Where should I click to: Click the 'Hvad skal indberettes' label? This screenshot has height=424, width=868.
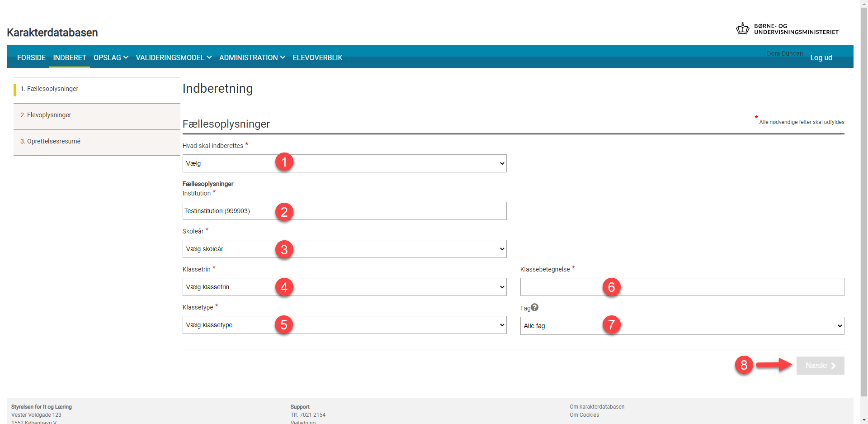[213, 146]
